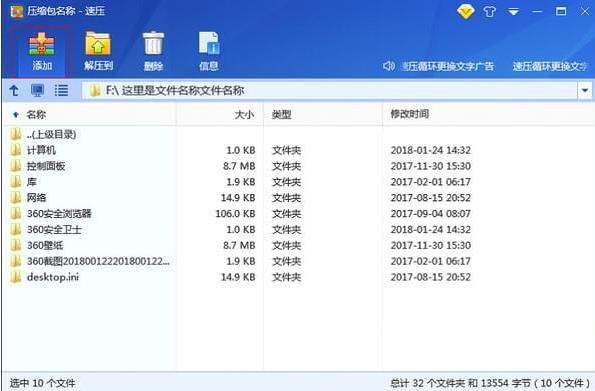Click folder icon beside 计算机

coord(16,150)
